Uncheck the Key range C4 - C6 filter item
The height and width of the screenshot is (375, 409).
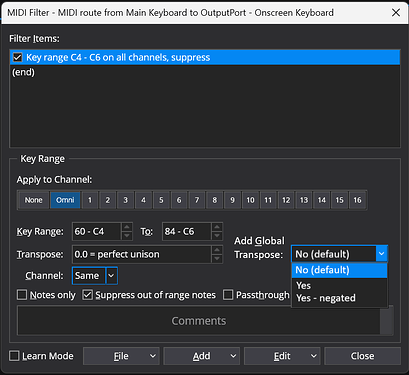click(x=17, y=57)
